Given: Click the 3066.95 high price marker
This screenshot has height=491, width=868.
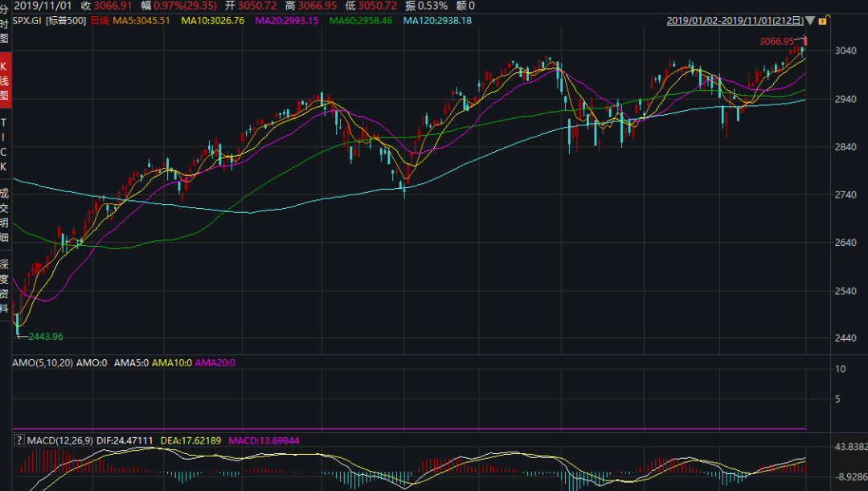Looking at the screenshot, I should click(776, 41).
